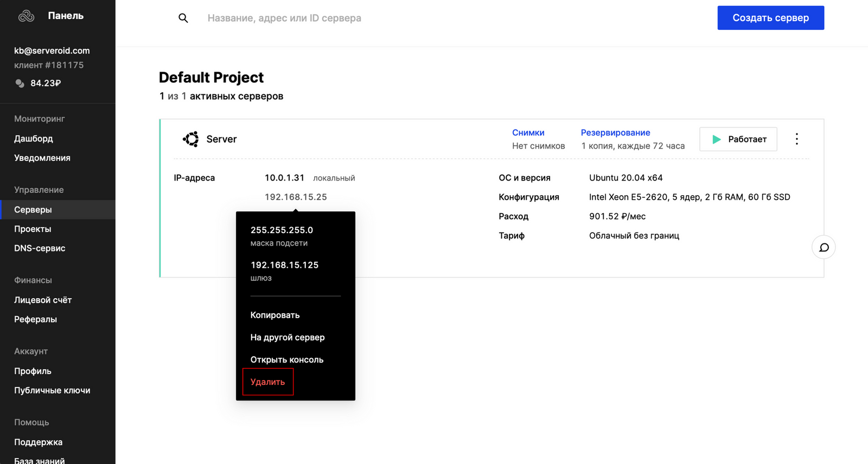Image resolution: width=868 pixels, height=464 pixels.
Task: Open the support chat bubble
Action: pos(824,247)
